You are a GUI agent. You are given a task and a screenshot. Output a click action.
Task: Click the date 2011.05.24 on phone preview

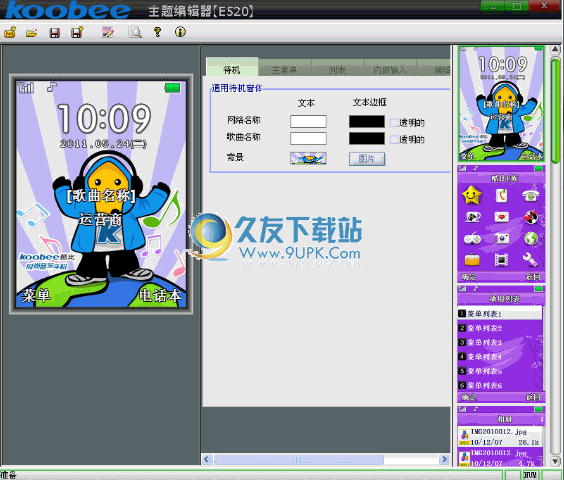(x=103, y=144)
